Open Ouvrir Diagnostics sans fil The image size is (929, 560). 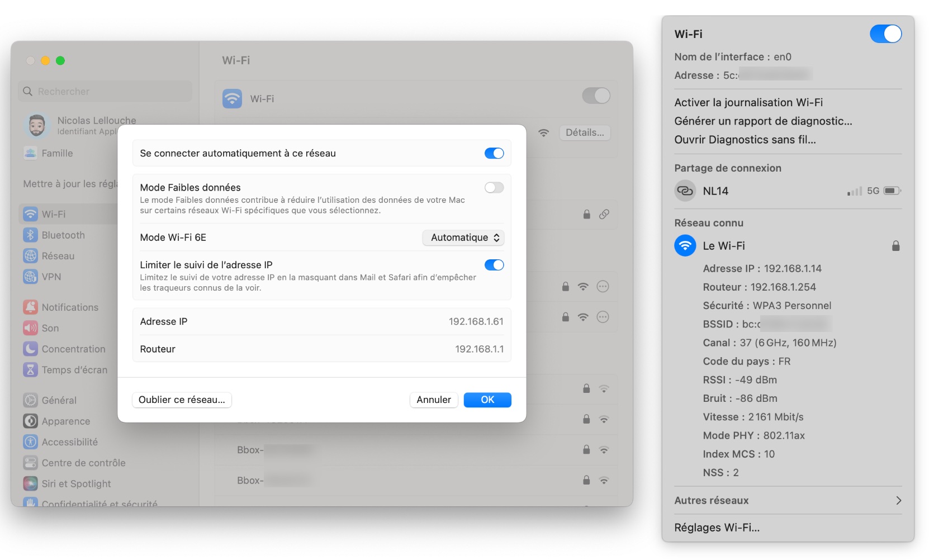pos(745,140)
